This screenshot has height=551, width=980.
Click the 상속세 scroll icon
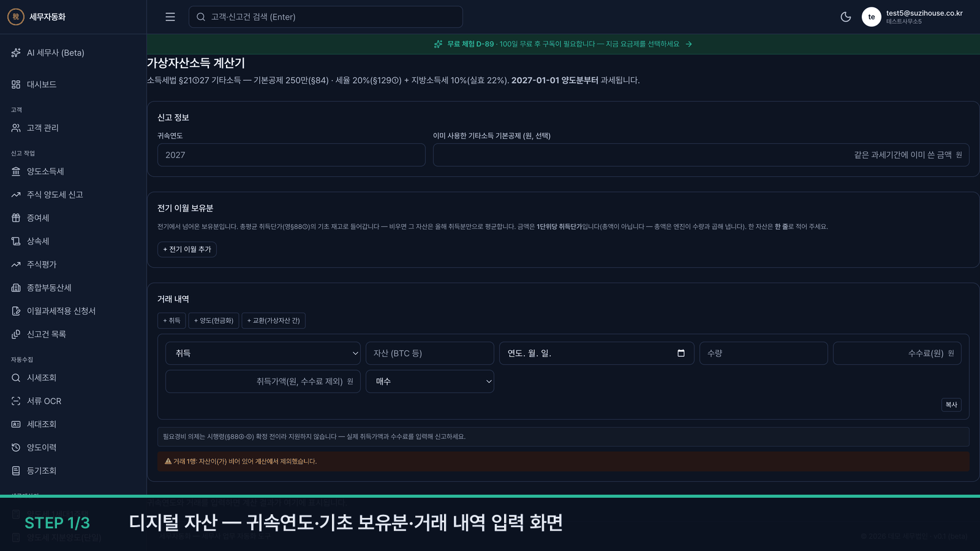coord(16,241)
